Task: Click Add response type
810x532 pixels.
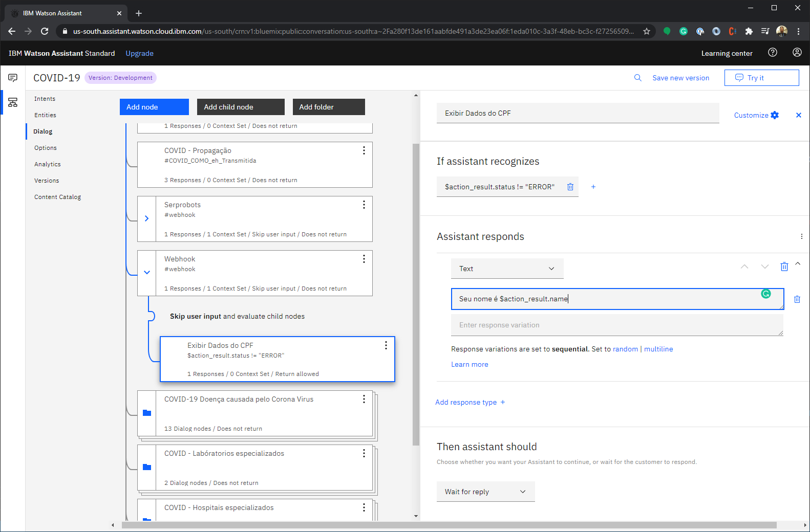Action: coord(470,402)
